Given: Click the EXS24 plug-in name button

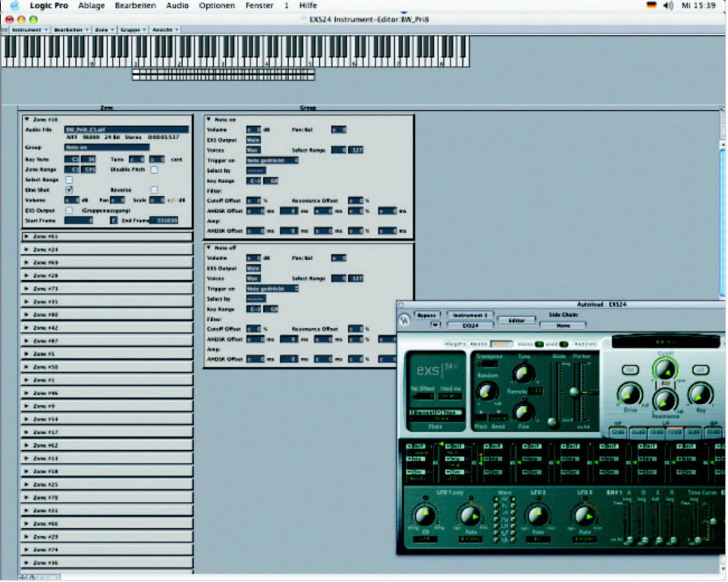Looking at the screenshot, I should pos(470,326).
